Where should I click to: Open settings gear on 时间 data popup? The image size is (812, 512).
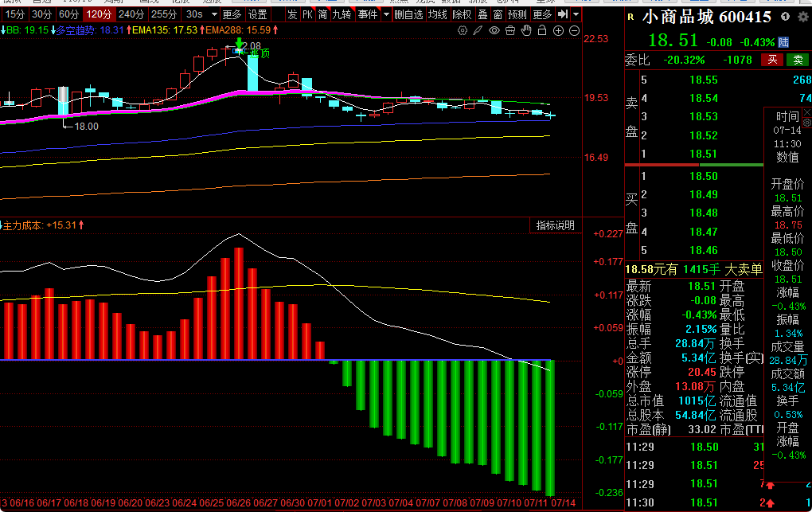coord(806,123)
